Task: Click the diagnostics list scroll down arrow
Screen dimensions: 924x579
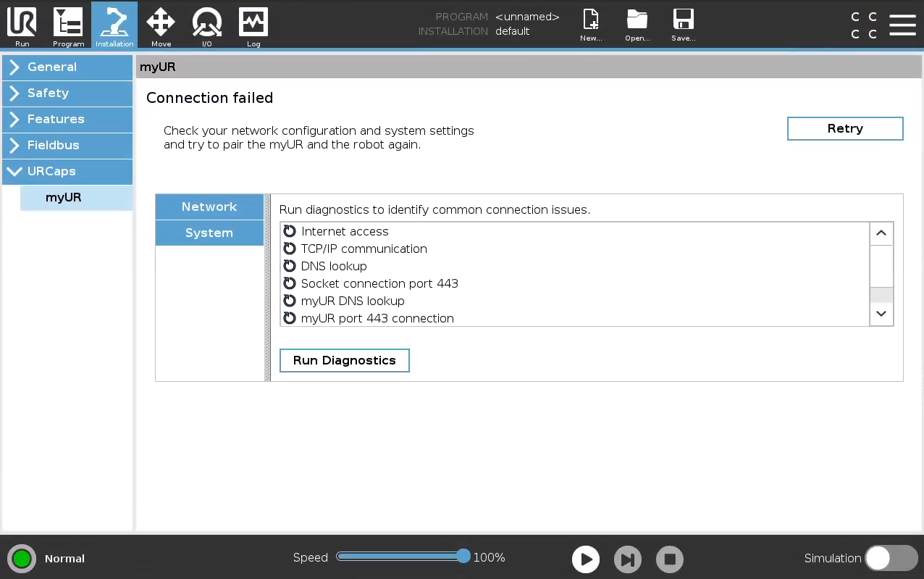Action: click(x=881, y=314)
